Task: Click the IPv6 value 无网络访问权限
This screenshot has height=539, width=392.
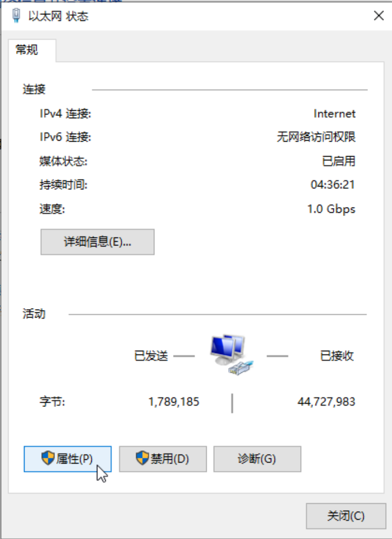Action: [316, 137]
